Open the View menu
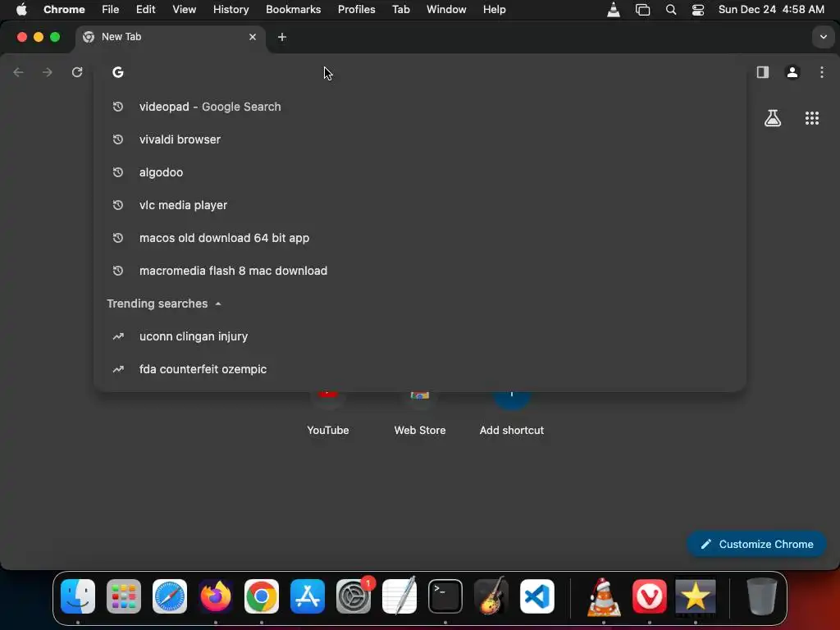Image resolution: width=840 pixels, height=630 pixels. point(185,9)
